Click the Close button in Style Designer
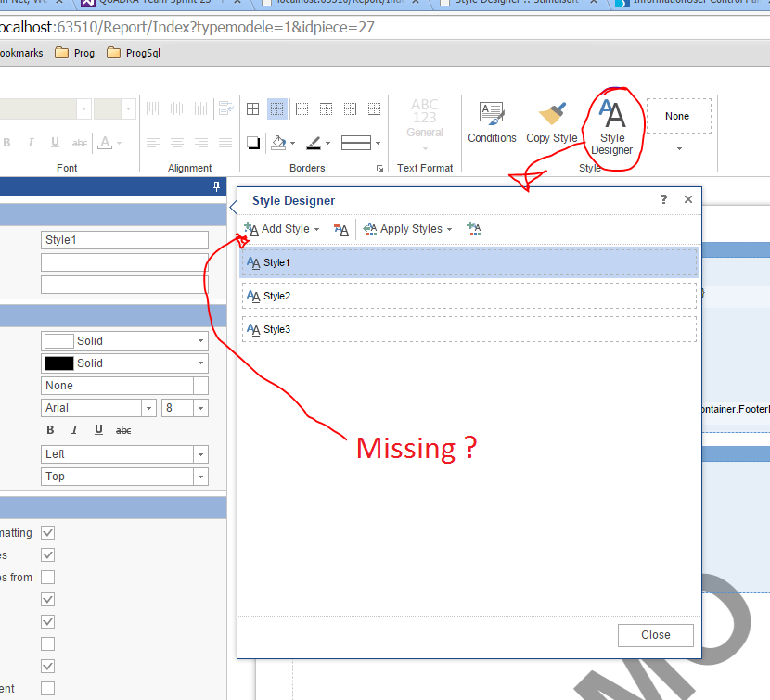Viewport: 770px width, 700px height. [x=656, y=635]
